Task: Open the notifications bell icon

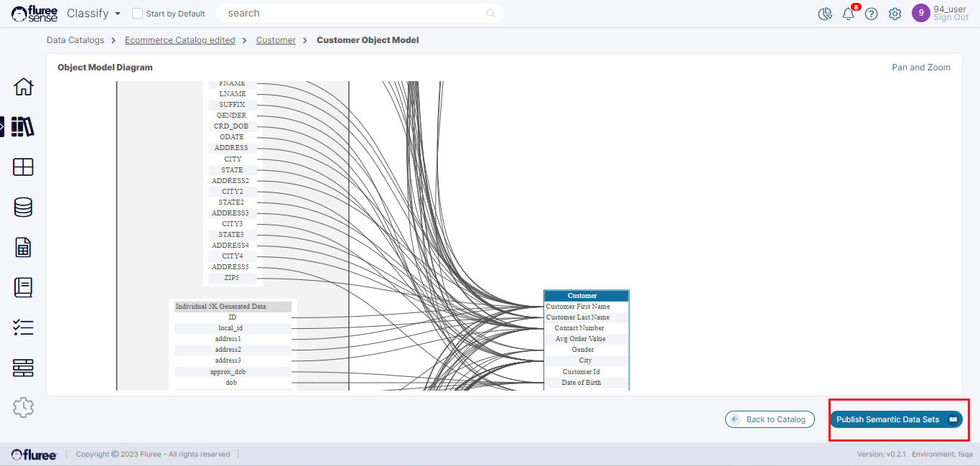Action: pyautogui.click(x=848, y=14)
